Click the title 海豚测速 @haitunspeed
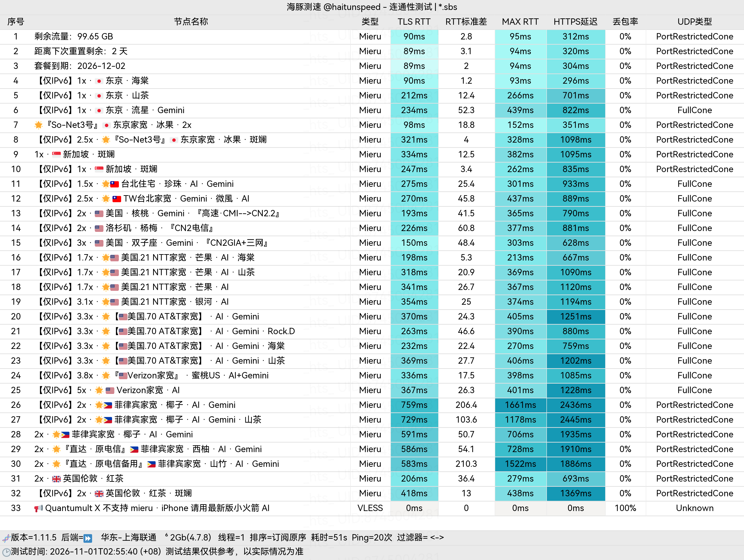Image resolution: width=744 pixels, height=560 pixels. click(x=334, y=7)
